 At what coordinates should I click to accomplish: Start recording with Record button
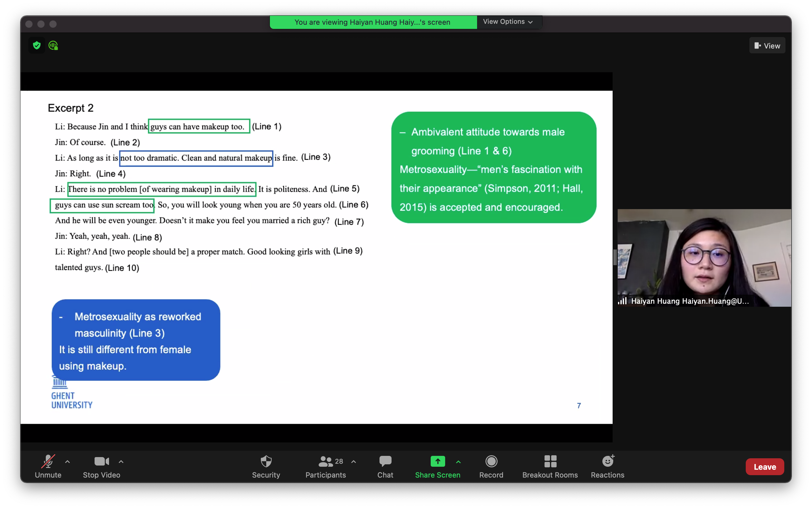tap(491, 466)
